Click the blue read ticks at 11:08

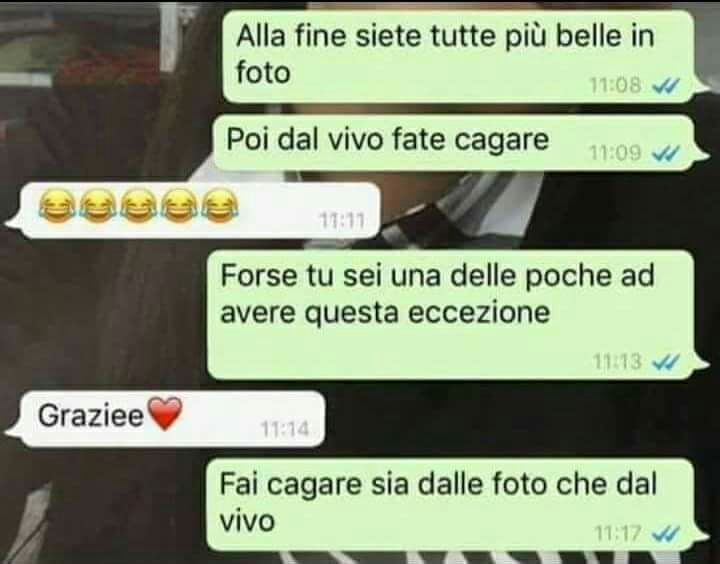666,85
